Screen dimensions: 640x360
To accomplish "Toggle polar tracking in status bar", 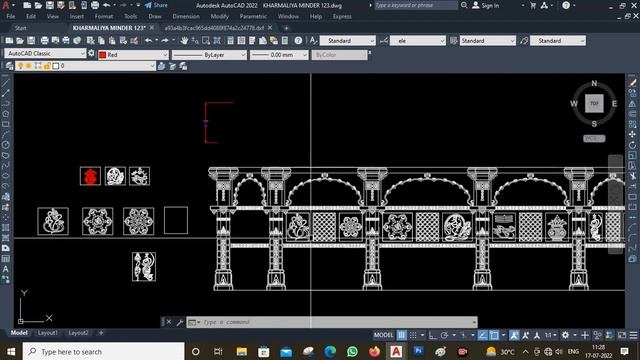I will (x=444, y=335).
